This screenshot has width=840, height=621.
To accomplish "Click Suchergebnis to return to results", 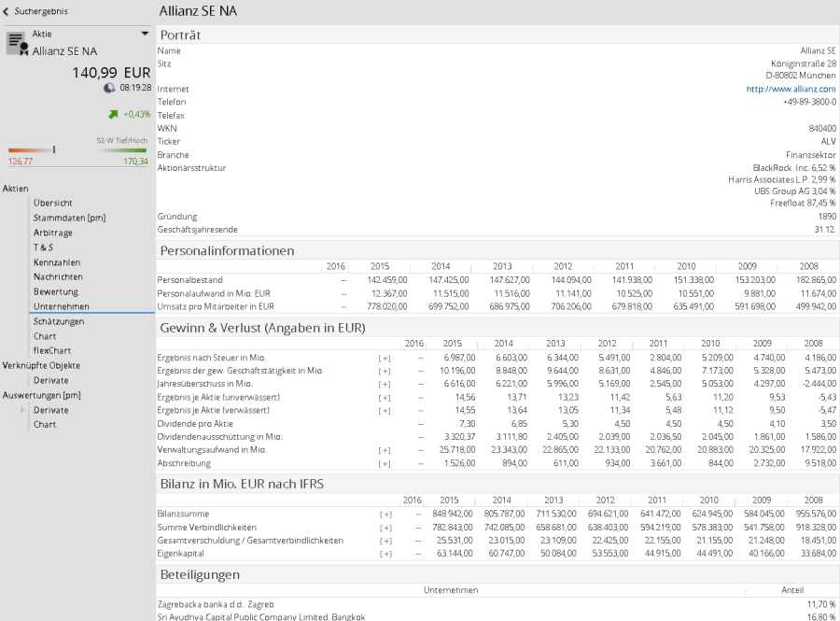I will coord(41,11).
